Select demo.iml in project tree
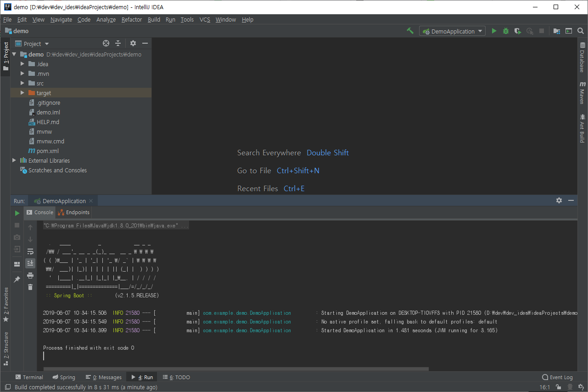 point(48,112)
